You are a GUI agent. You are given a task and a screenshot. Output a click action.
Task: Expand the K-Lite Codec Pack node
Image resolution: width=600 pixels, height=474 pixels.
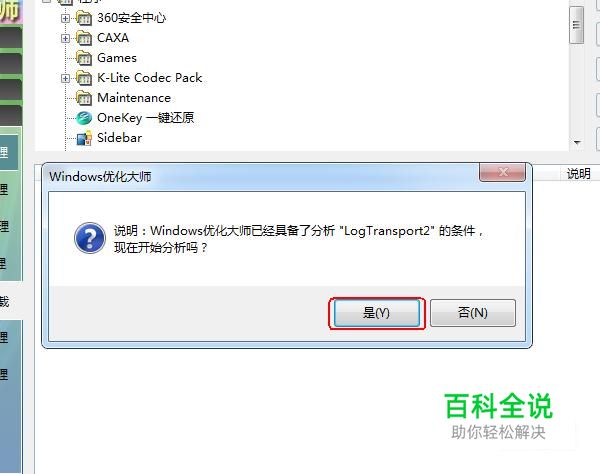coord(65,78)
